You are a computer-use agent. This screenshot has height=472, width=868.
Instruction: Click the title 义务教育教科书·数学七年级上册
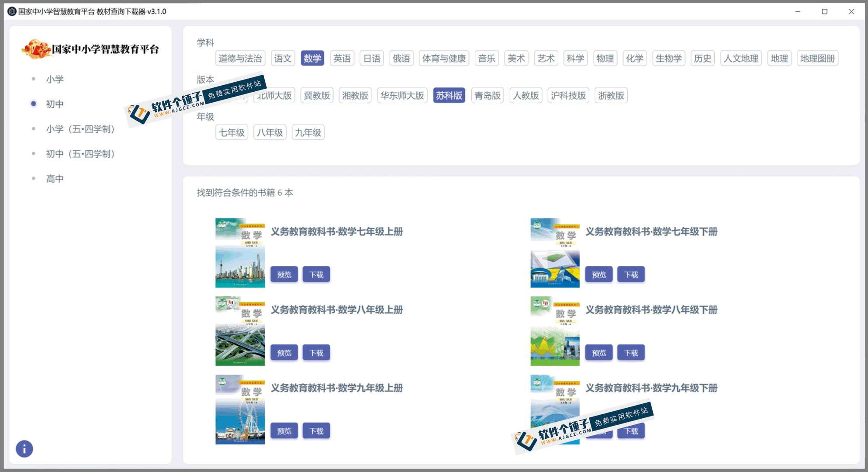tap(337, 232)
